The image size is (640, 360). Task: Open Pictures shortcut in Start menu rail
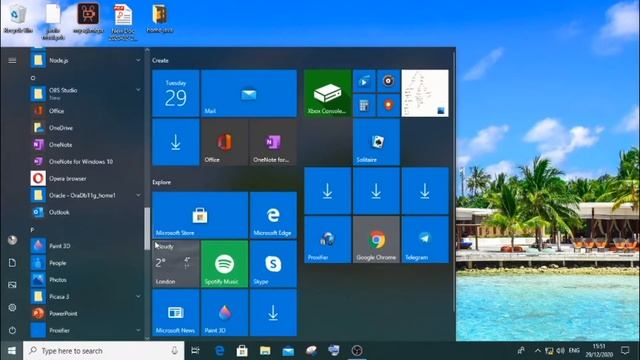pos(12,285)
